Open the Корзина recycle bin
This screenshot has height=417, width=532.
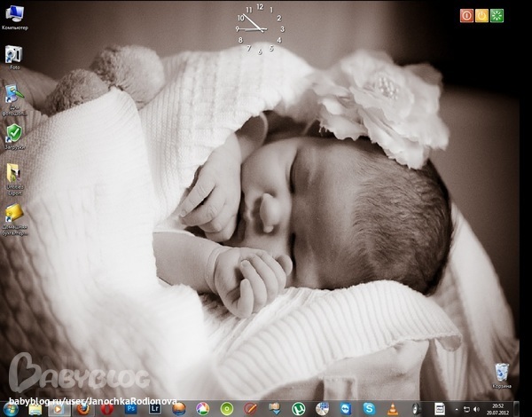click(503, 371)
